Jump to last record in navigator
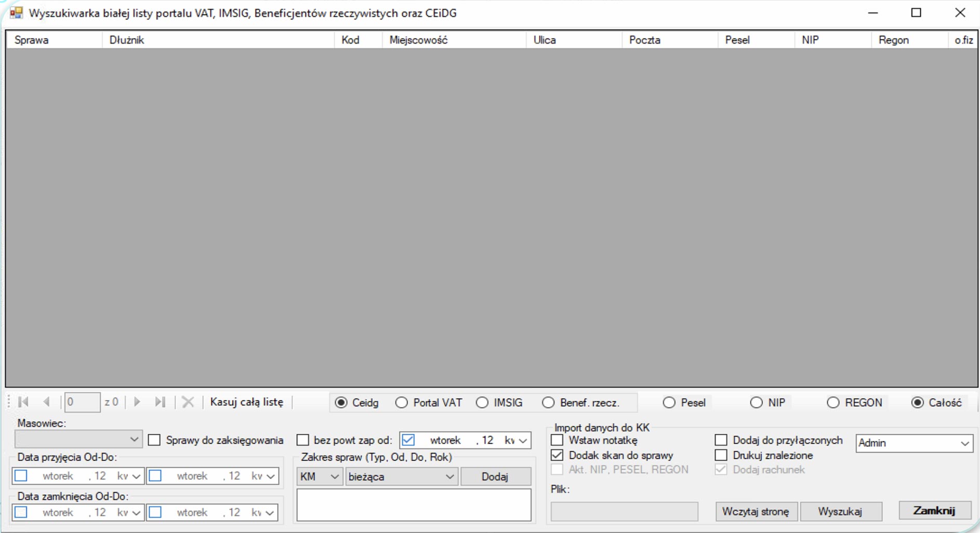The height and width of the screenshot is (533, 980). pyautogui.click(x=160, y=402)
